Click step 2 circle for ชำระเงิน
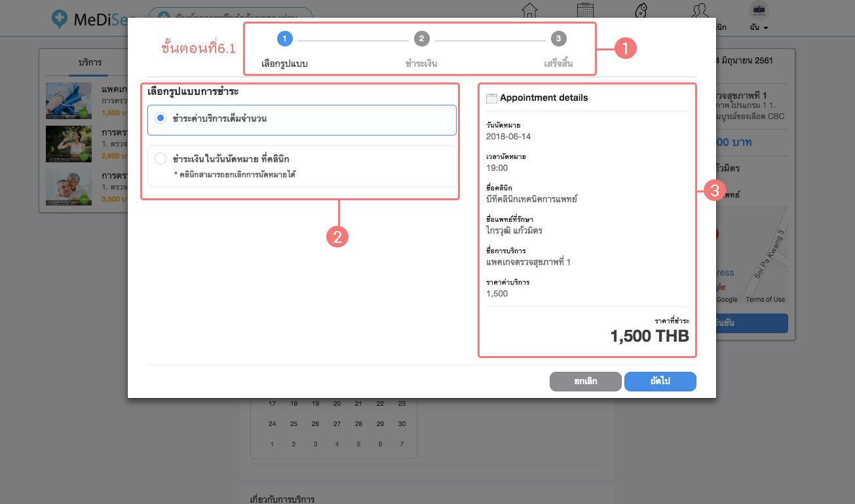 tap(421, 39)
